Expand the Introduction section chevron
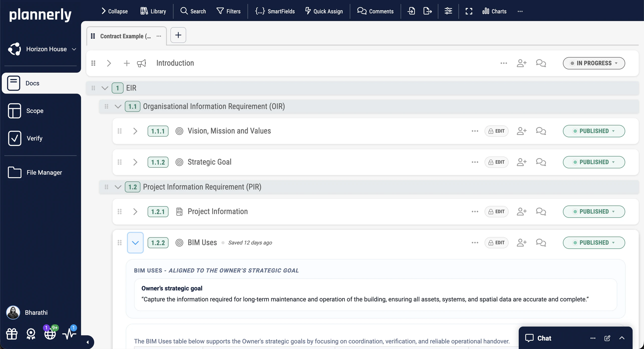644x349 pixels. pyautogui.click(x=109, y=63)
